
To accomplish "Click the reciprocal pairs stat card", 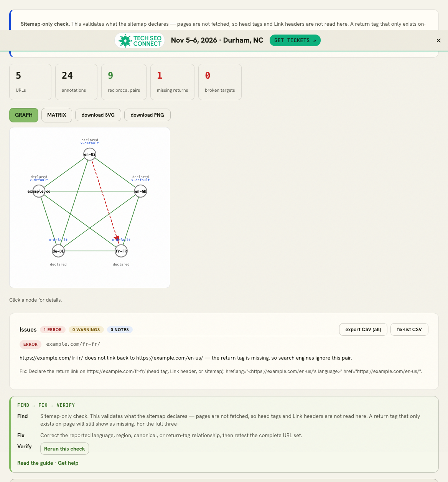I will [124, 82].
